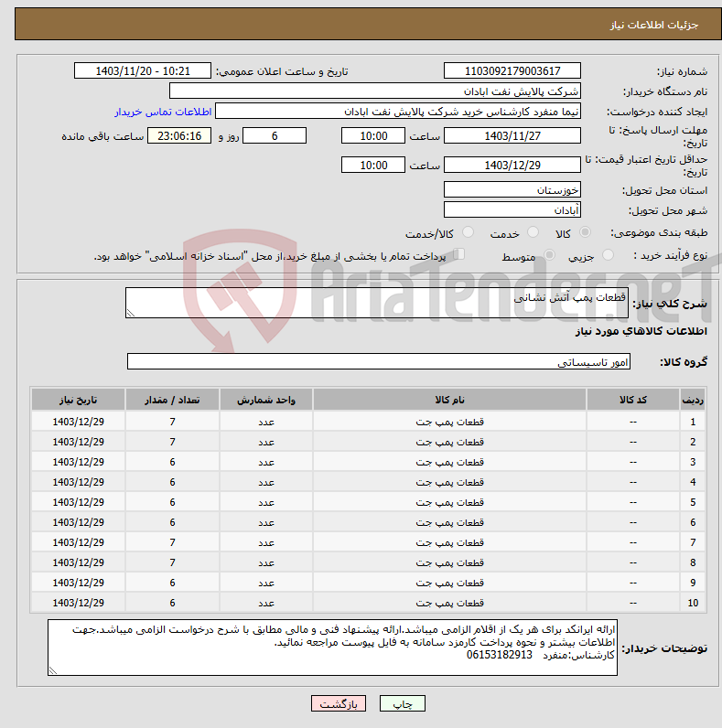Toggle Islamic treasury bonds payment checkbox
The width and height of the screenshot is (722, 728).
(x=459, y=254)
